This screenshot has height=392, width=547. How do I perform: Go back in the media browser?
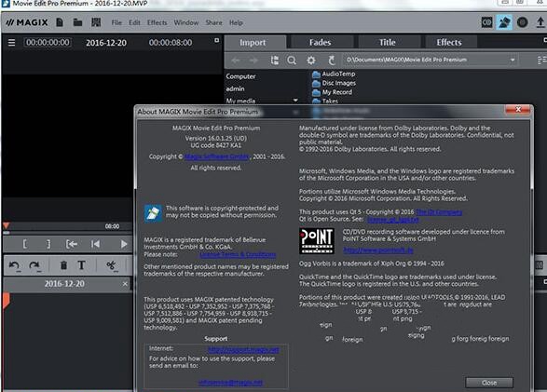[236, 61]
